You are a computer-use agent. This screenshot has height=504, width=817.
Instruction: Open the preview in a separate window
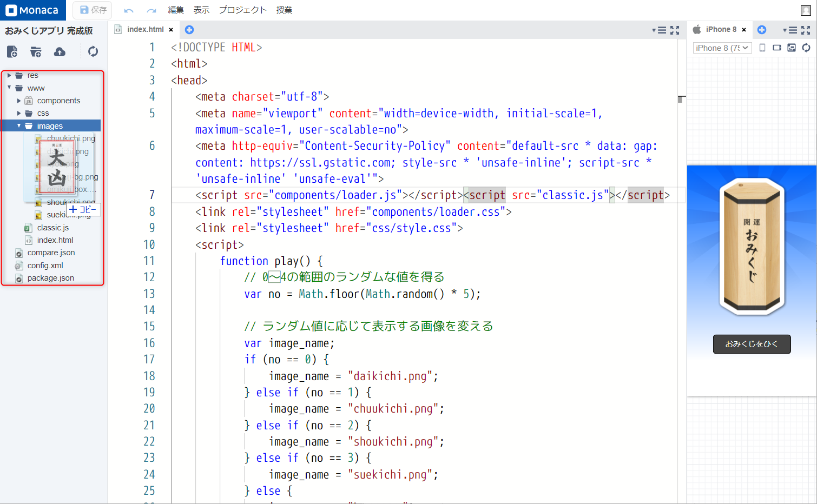click(x=791, y=48)
